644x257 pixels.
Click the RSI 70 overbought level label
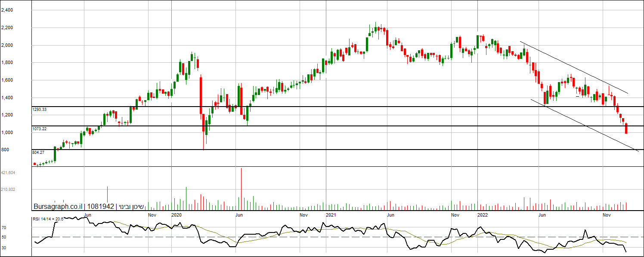point(3,227)
